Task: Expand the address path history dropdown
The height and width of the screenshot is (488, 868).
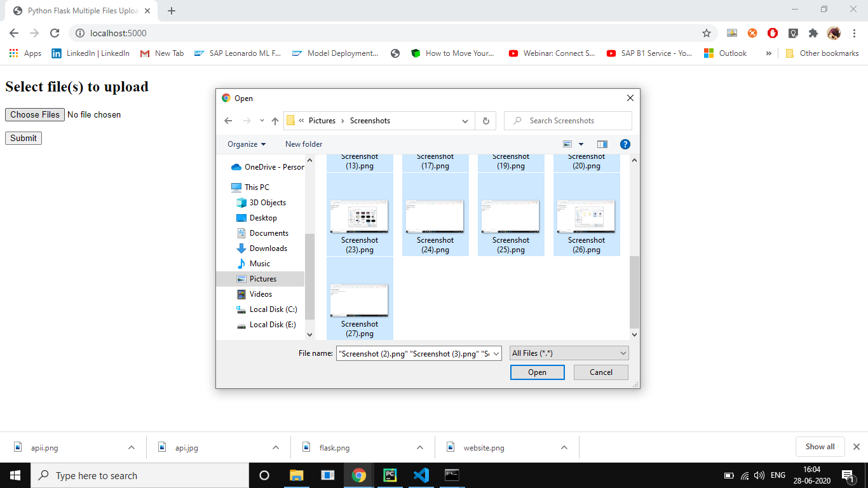Action: [466, 121]
